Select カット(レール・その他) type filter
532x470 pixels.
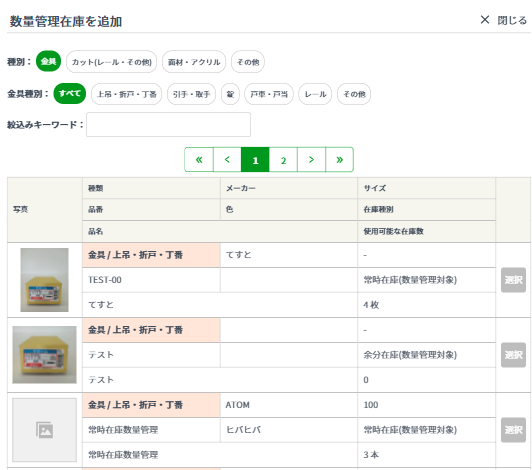(111, 62)
